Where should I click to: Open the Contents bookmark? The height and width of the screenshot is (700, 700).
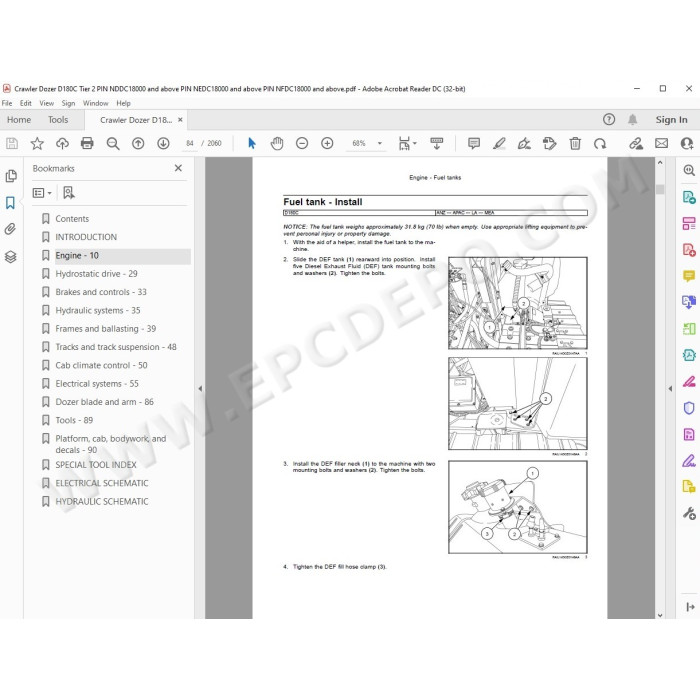(x=72, y=219)
